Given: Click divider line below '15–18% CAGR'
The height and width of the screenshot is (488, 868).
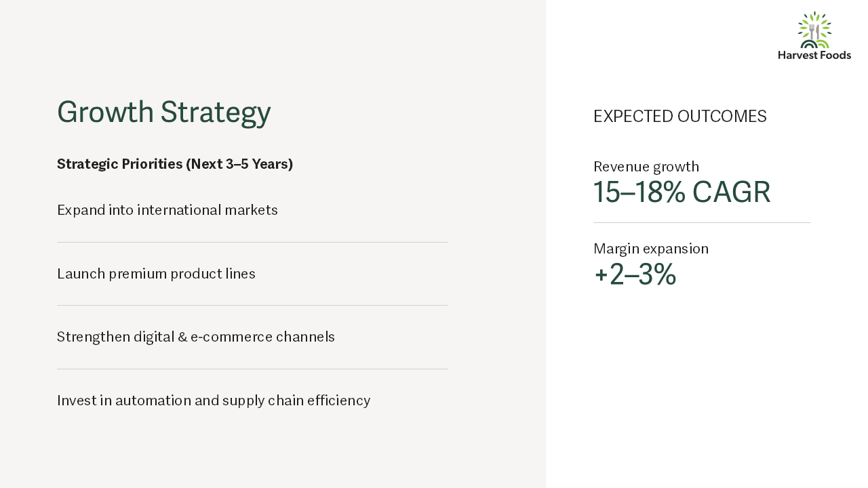Looking at the screenshot, I should pyautogui.click(x=702, y=222).
